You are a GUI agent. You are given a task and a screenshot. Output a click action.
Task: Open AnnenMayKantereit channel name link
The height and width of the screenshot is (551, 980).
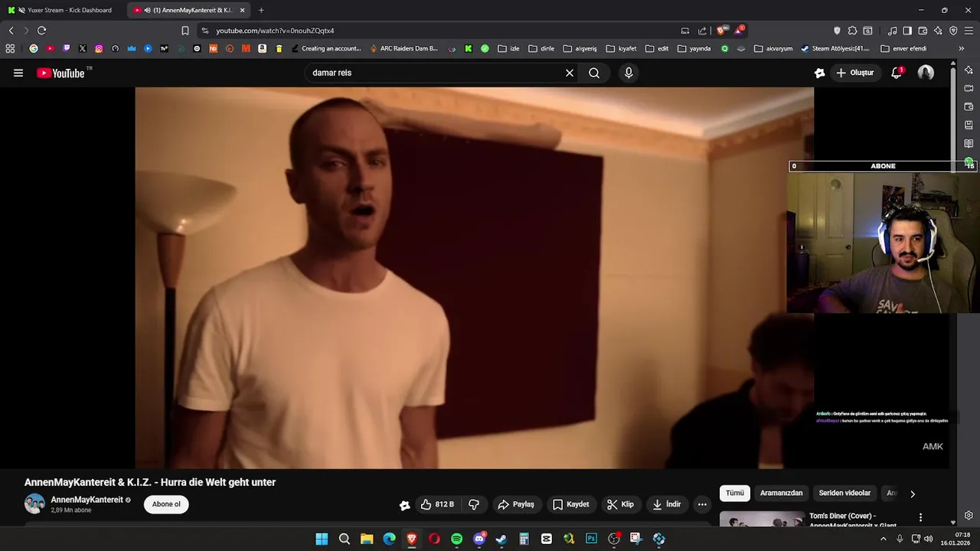click(87, 500)
